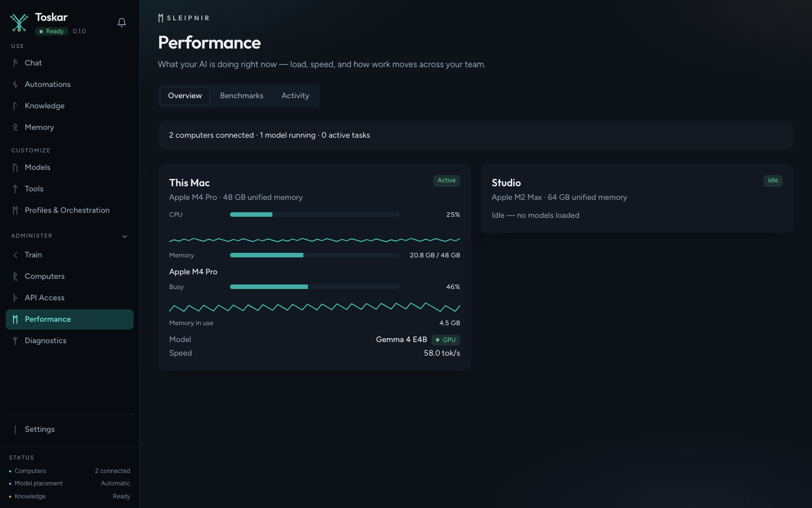Click the Busy progress bar
Screen dimensions: 812x508
click(x=315, y=287)
